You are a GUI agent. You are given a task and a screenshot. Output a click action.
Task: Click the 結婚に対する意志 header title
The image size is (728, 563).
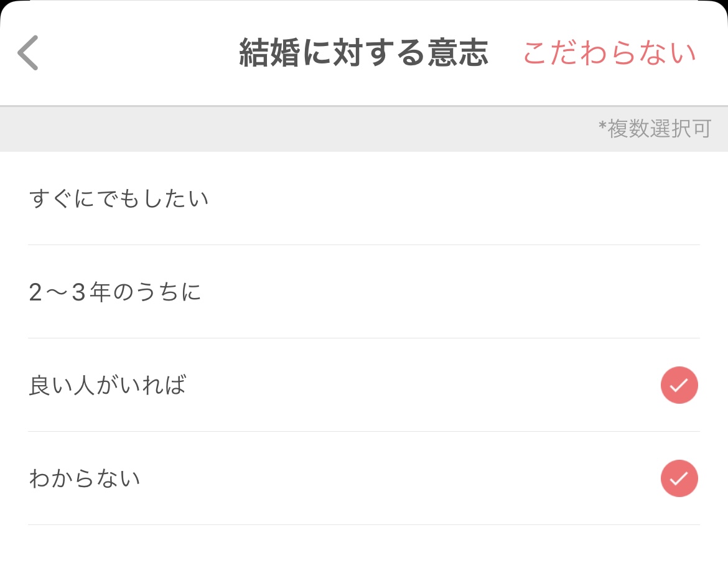[363, 54]
